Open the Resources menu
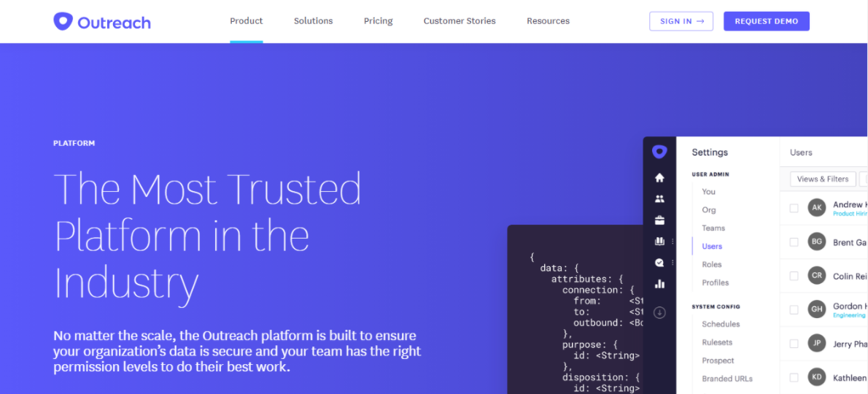Viewport: 868px width, 394px height. (548, 21)
